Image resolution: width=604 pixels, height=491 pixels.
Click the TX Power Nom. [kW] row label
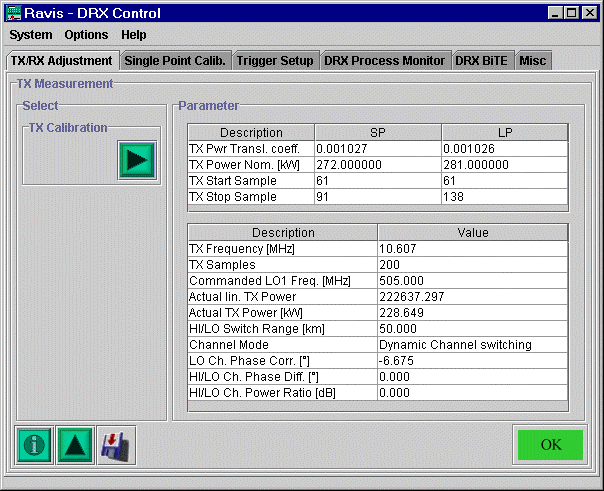tap(251, 165)
